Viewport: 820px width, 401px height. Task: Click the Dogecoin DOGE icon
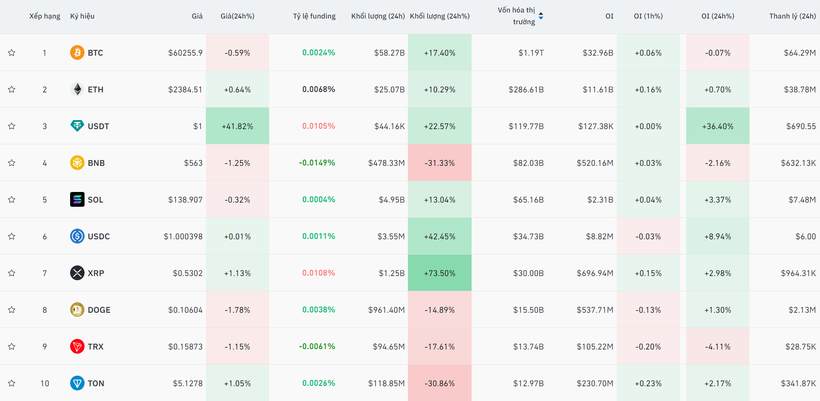click(x=77, y=310)
